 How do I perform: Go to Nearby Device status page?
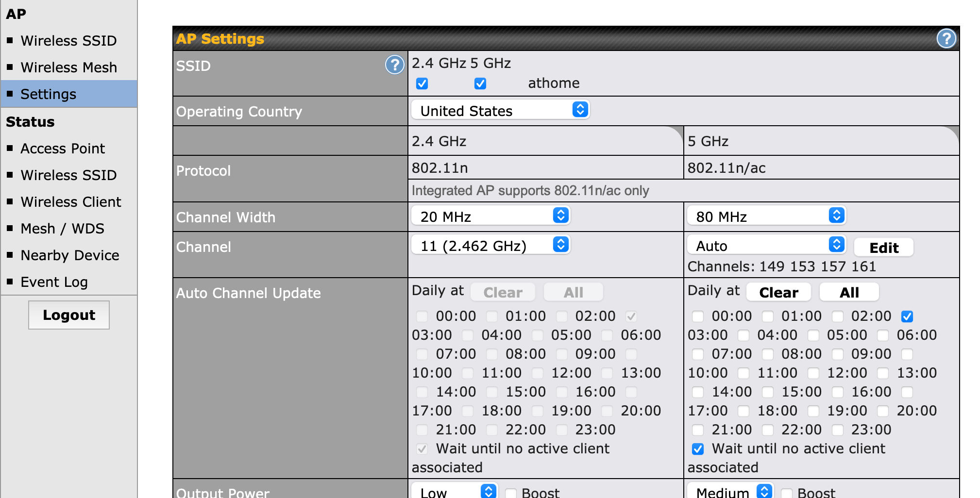(69, 255)
